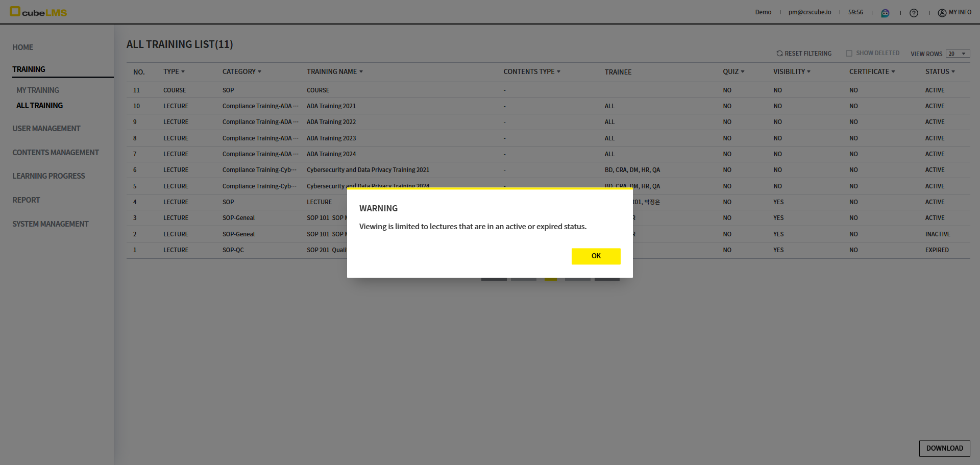Click the Download button

point(944,448)
